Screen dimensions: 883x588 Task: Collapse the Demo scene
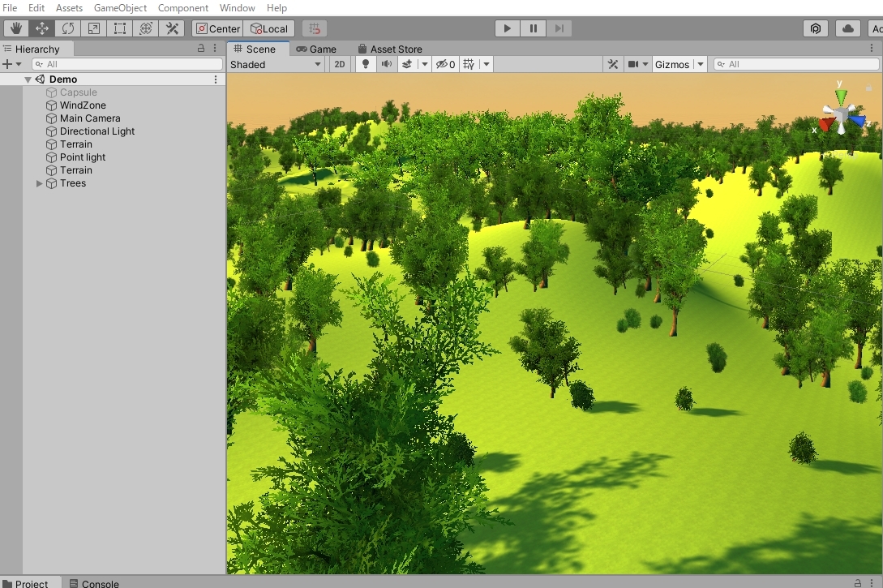[x=28, y=79]
